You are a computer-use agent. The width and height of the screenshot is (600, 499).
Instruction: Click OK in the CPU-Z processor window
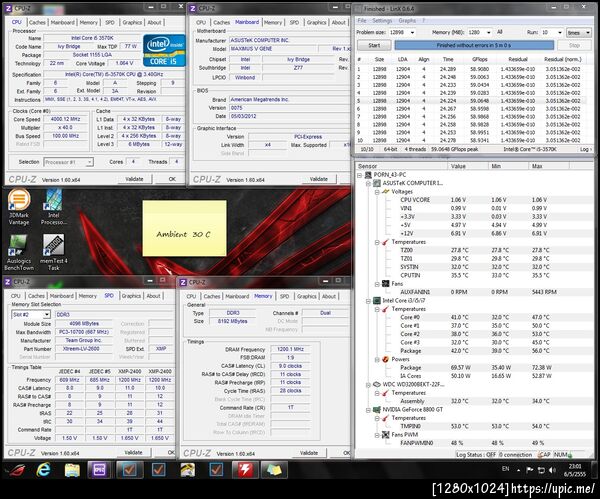[x=172, y=179]
